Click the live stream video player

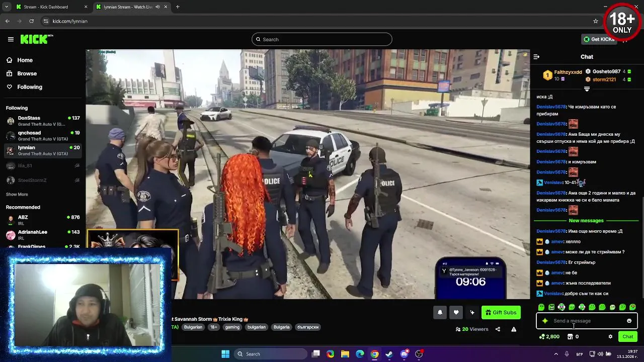[x=308, y=174]
